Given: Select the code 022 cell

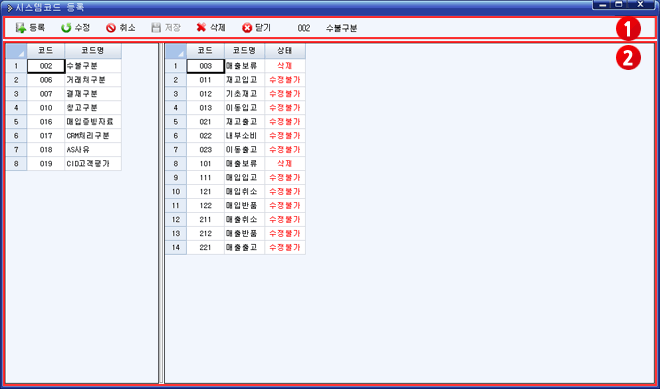Looking at the screenshot, I should (205, 136).
